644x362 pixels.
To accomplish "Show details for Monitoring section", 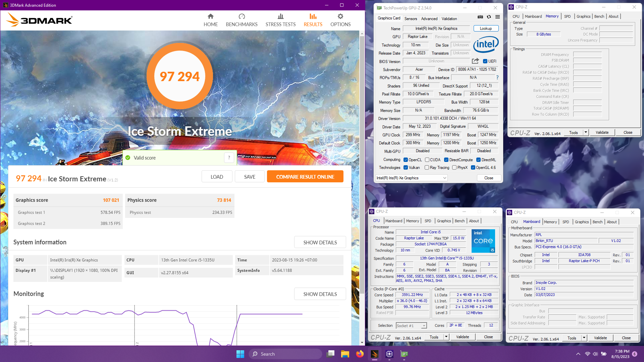I will click(320, 294).
